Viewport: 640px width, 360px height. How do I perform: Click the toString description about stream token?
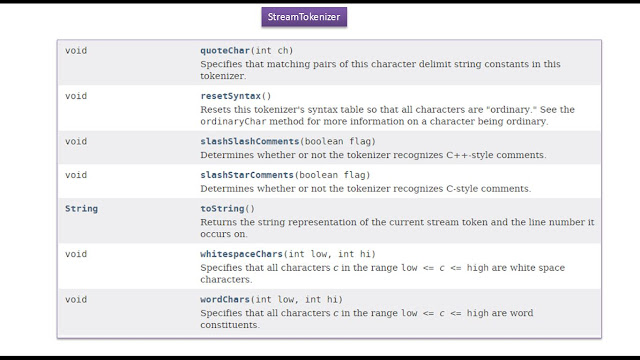pos(397,228)
